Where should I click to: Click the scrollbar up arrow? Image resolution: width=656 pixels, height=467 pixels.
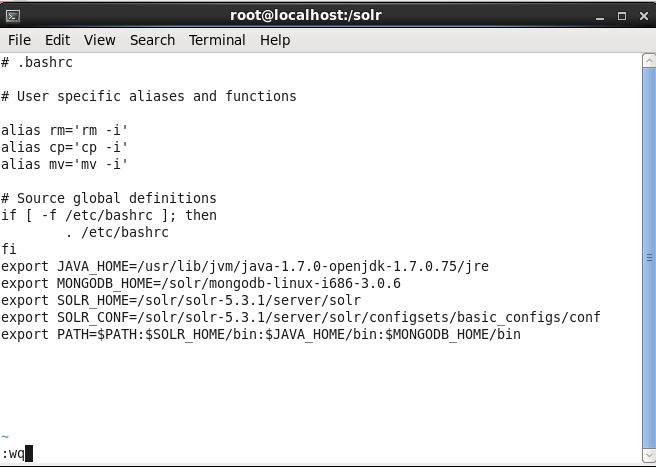649,61
